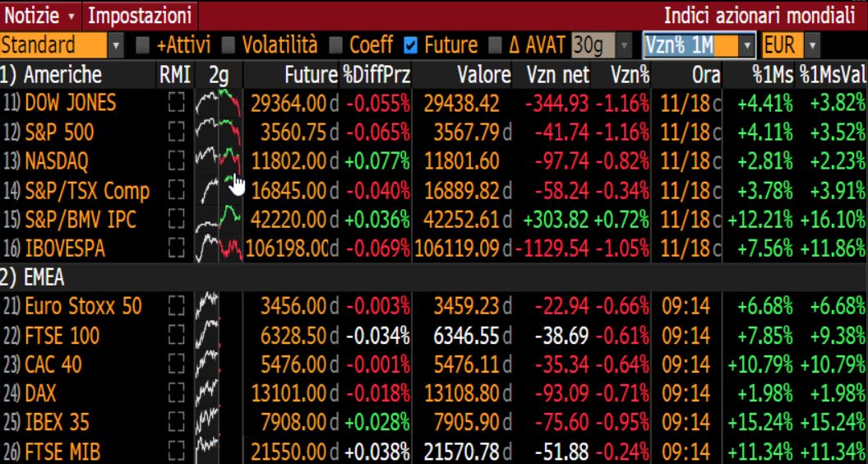Open the Euro Stoxx 50 index row
This screenshot has height=464, width=868.
coord(434,306)
